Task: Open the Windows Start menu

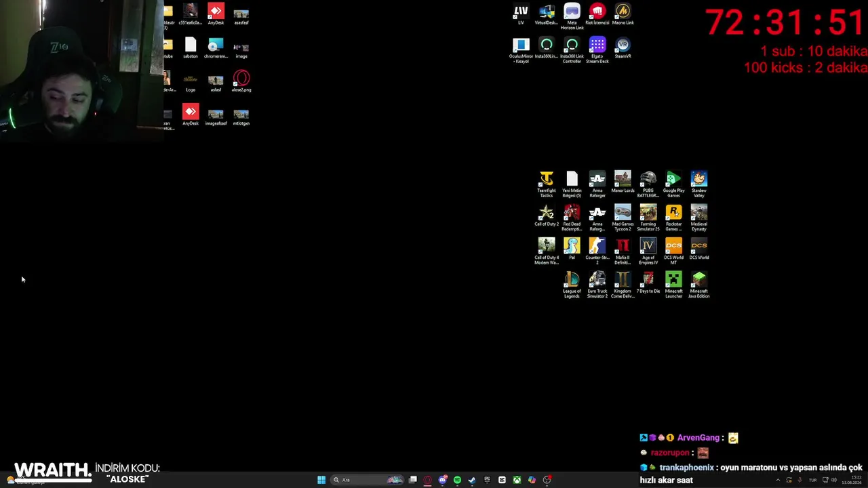Action: point(321,480)
